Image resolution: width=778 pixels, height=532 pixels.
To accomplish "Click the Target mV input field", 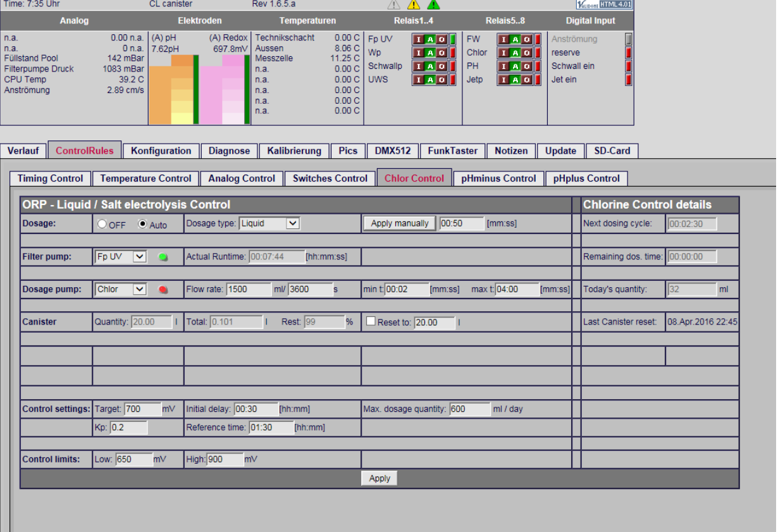I will [x=142, y=409].
